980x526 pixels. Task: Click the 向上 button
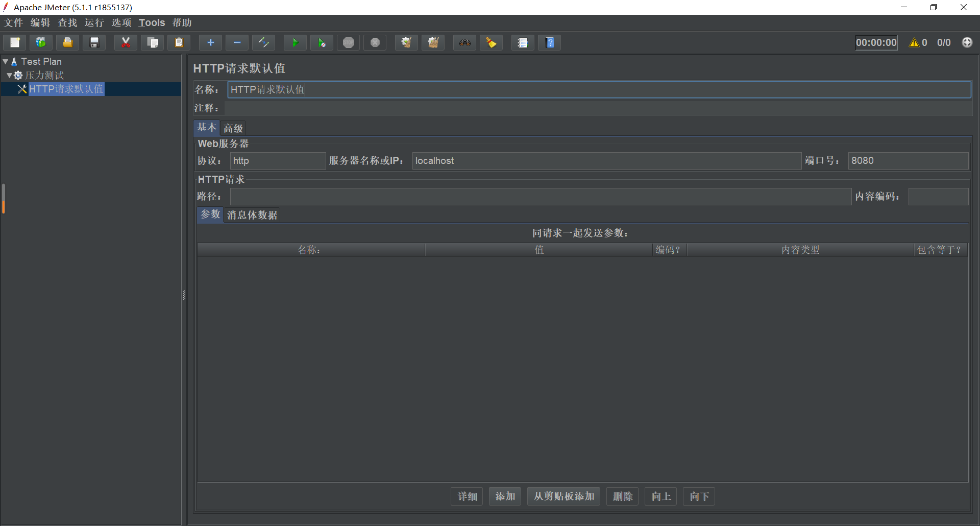click(661, 496)
